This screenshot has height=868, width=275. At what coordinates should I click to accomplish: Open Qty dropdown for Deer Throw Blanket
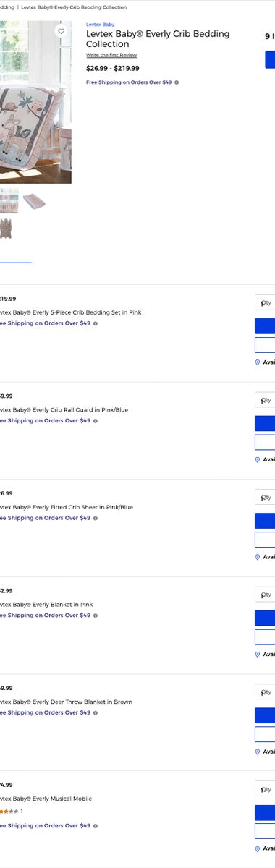(265, 692)
